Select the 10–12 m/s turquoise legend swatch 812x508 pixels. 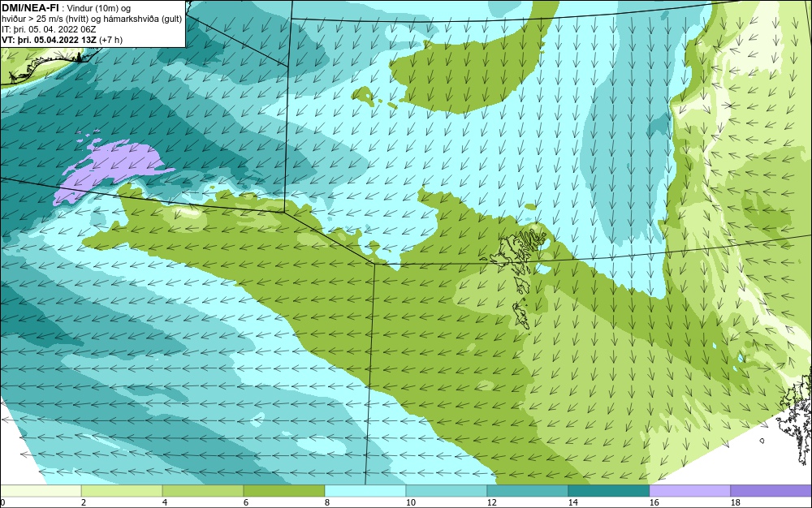tap(447, 491)
